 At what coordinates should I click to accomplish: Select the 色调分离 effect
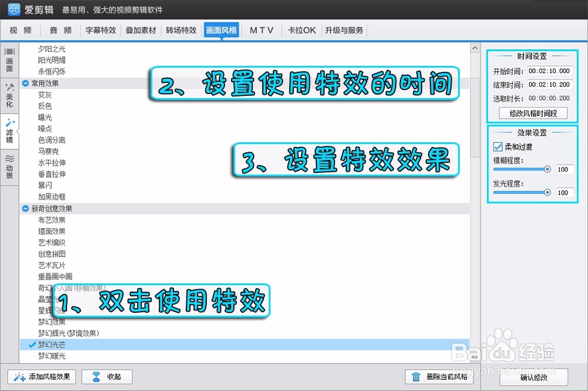(x=52, y=140)
